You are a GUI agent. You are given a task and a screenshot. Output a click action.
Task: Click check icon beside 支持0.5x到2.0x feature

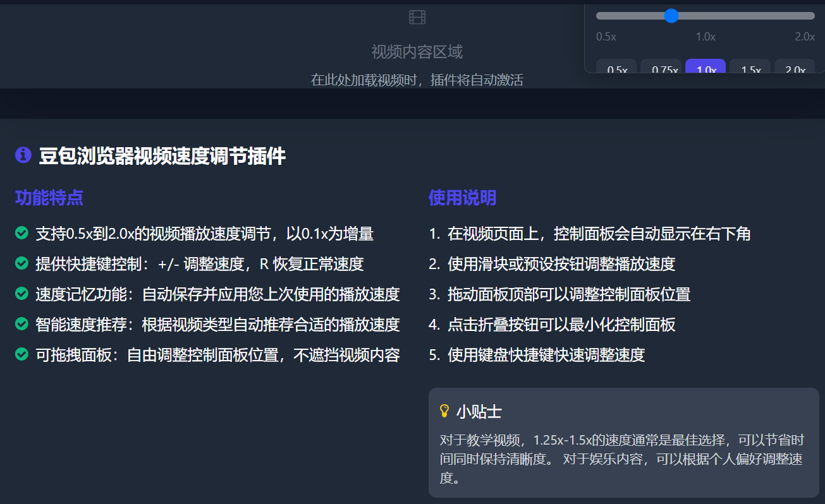[x=21, y=233]
